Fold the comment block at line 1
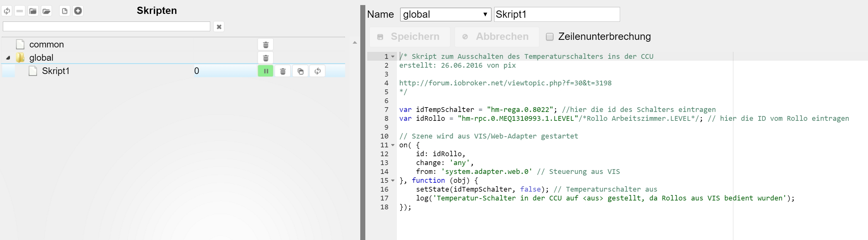The width and height of the screenshot is (868, 240). tap(393, 57)
